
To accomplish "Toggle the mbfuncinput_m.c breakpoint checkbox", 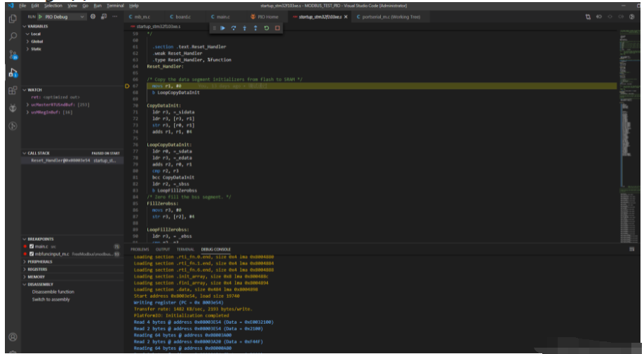I will [x=32, y=254].
